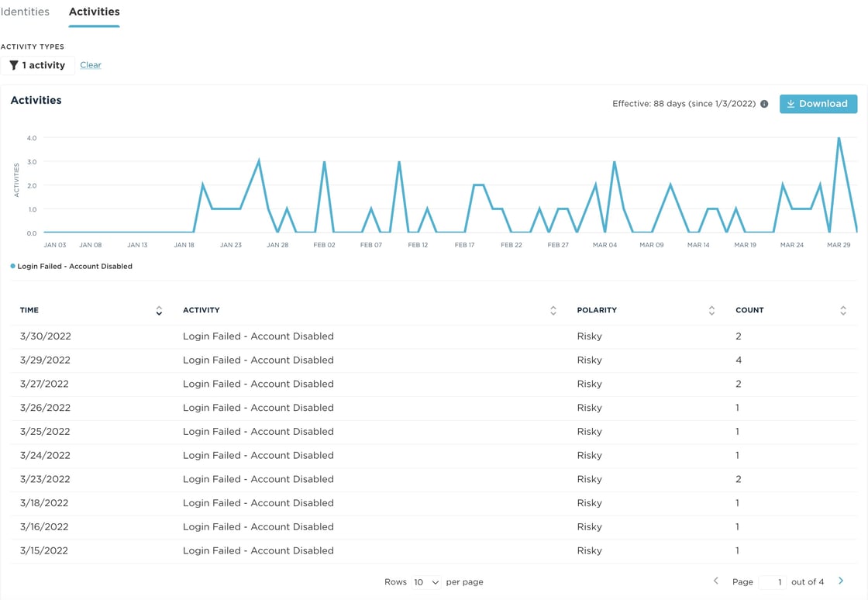Click count 4 in the 3/29/2022 row

click(739, 360)
